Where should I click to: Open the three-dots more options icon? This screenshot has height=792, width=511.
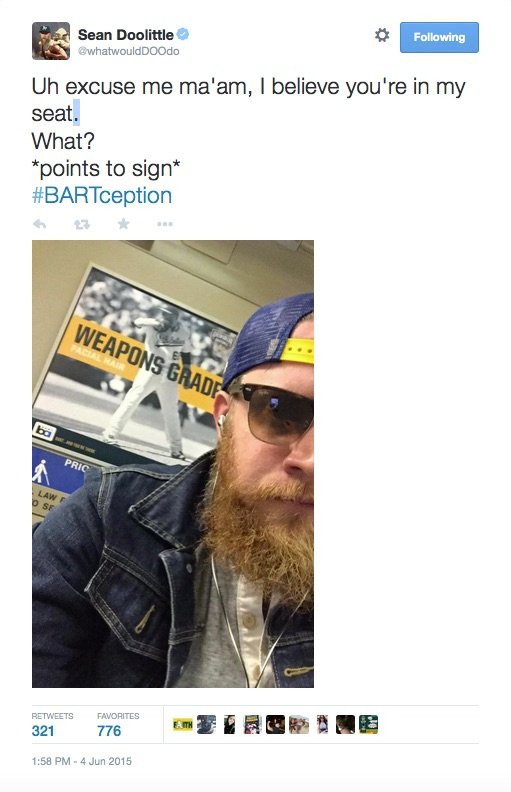tap(165, 224)
